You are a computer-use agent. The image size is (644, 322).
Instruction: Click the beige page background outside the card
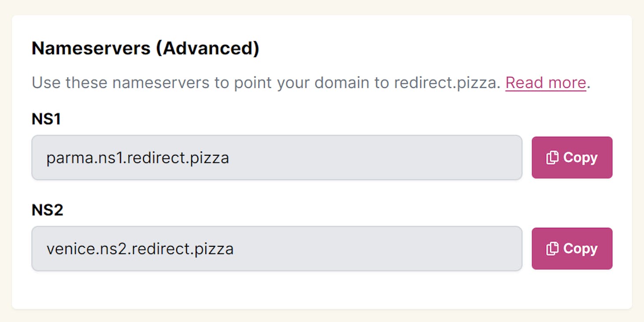pyautogui.click(x=322, y=7)
